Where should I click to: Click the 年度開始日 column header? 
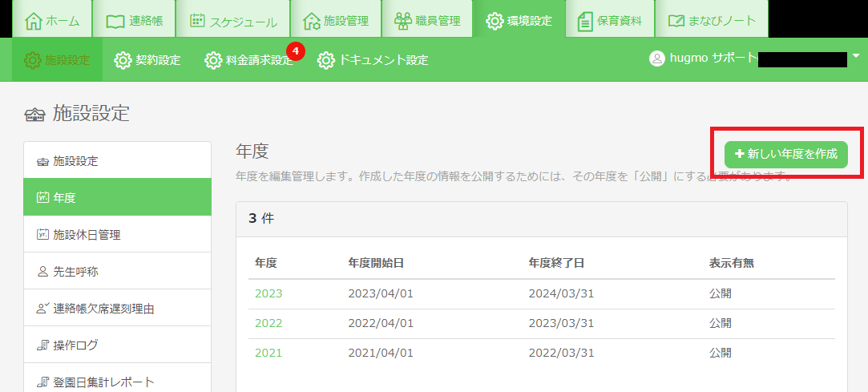click(x=376, y=263)
